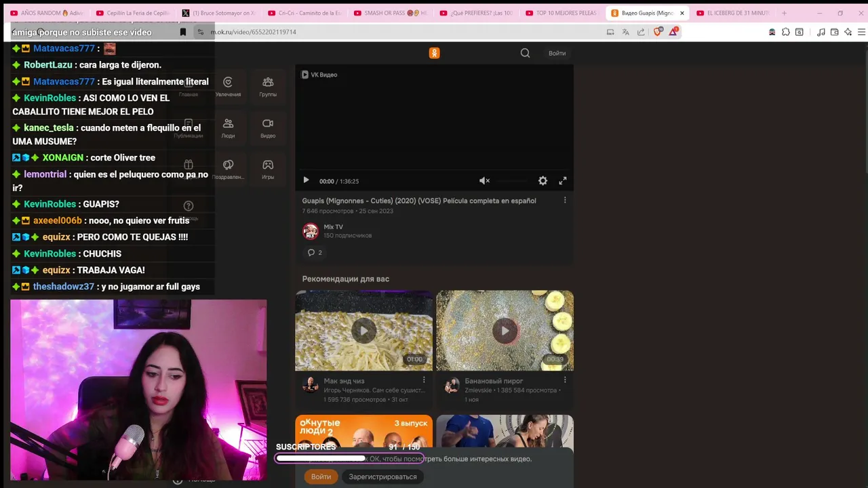868x488 pixels.
Task: Open Банановый пирог video title
Action: [x=494, y=381]
